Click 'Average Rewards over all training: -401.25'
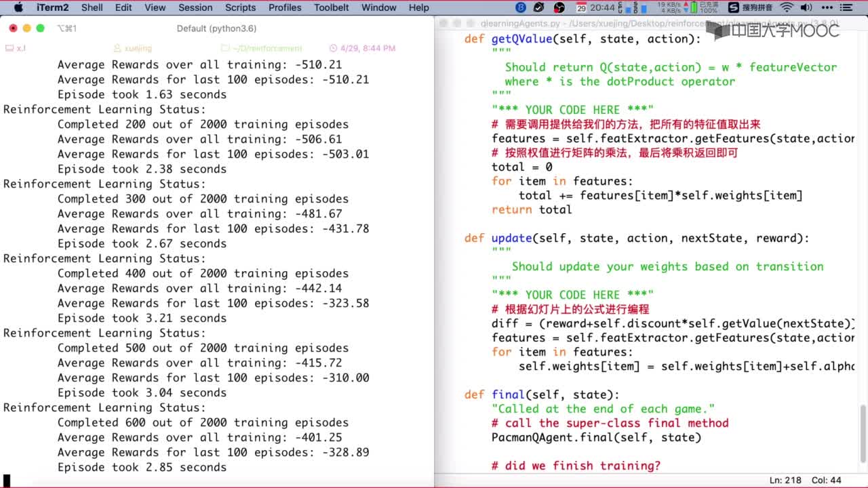This screenshot has height=488, width=868. pos(199,437)
